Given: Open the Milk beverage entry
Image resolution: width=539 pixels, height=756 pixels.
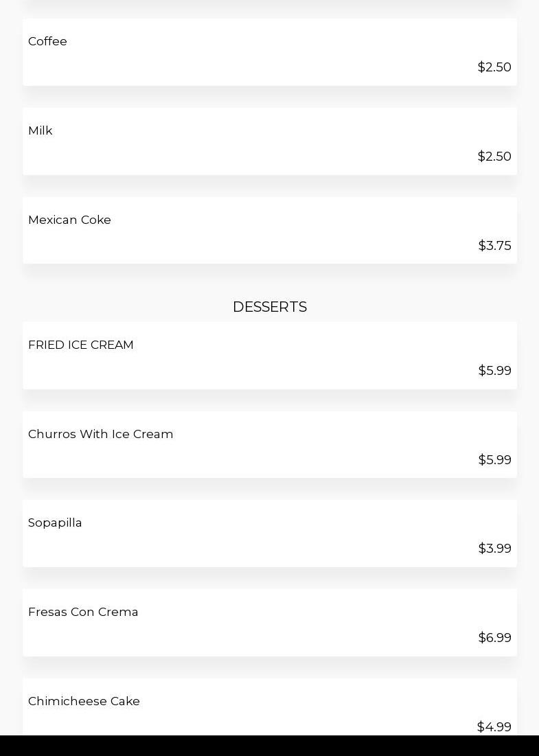Looking at the screenshot, I should click(x=41, y=130).
